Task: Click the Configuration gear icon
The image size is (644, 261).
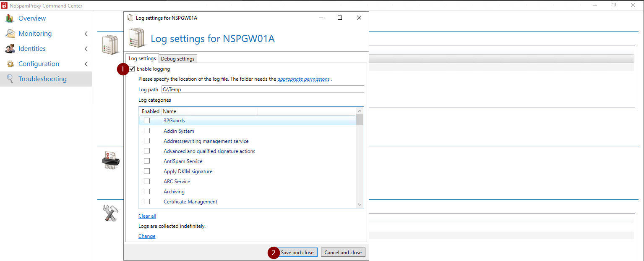Action: coord(10,64)
